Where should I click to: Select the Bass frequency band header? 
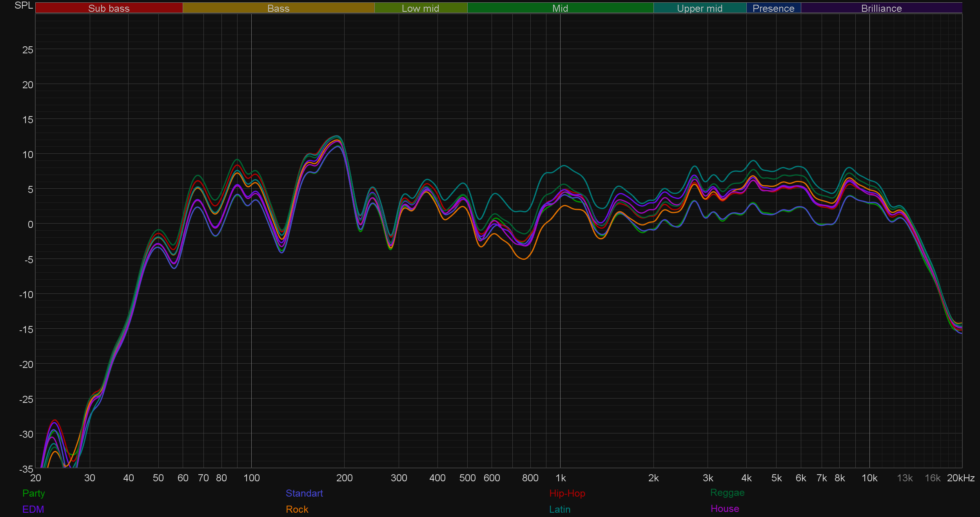tap(278, 8)
